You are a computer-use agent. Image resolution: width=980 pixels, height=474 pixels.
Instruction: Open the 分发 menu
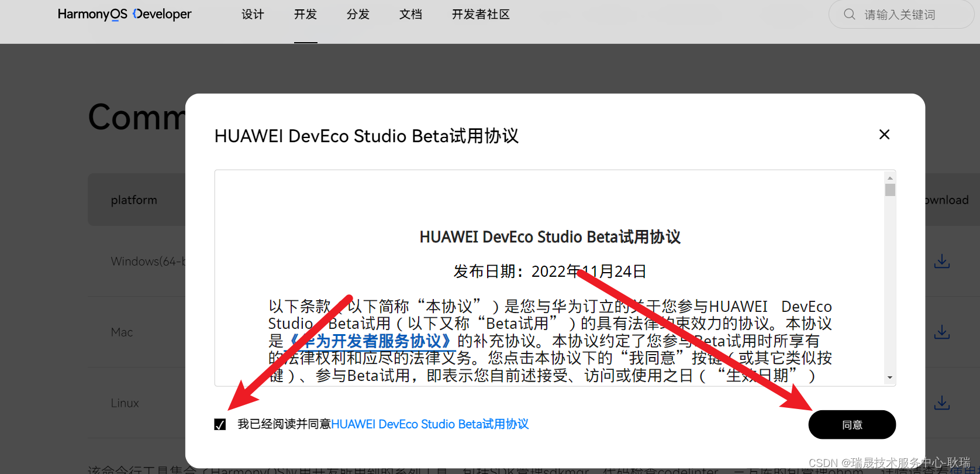(358, 15)
